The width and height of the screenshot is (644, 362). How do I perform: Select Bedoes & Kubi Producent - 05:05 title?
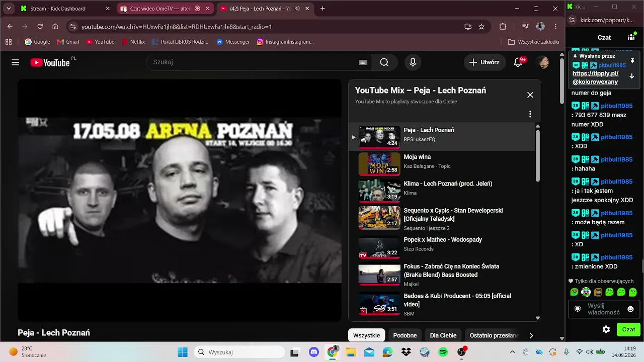click(457, 300)
